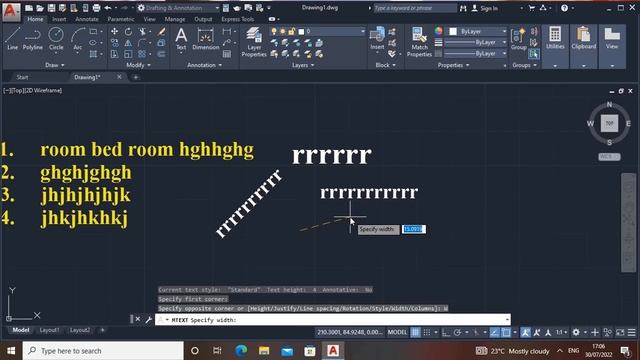Open the Drafting & Annotation workspace dropdown

(x=178, y=8)
